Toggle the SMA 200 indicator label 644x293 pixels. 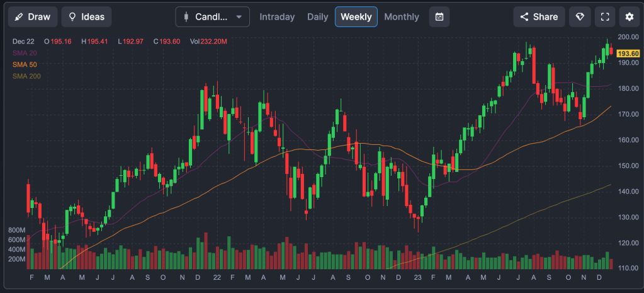26,76
